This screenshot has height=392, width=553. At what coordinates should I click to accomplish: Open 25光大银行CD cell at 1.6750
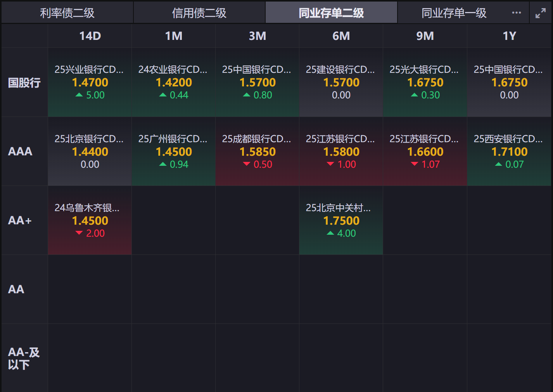pyautogui.click(x=425, y=82)
